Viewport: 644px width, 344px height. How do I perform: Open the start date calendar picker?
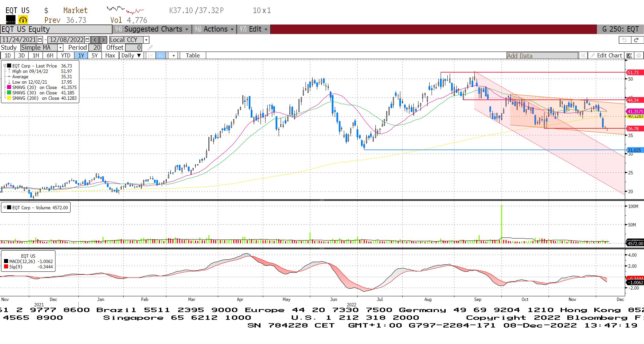click(x=40, y=40)
